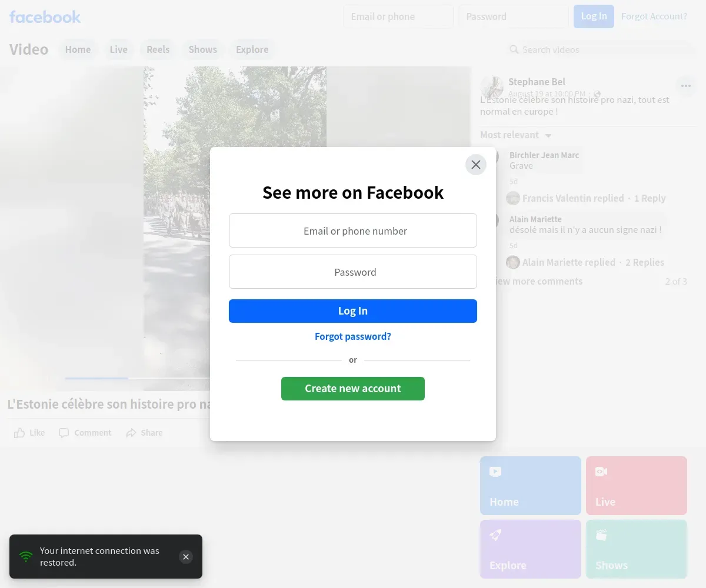Image resolution: width=706 pixels, height=588 pixels.
Task: Close the See more on Facebook dialog
Action: pos(476,165)
